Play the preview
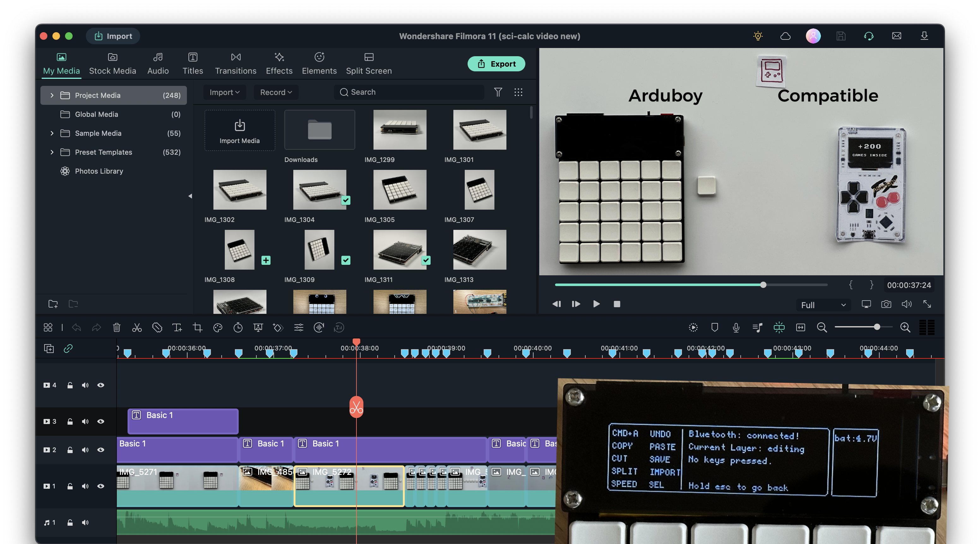Screen dimensions: 980x544 (x=596, y=304)
